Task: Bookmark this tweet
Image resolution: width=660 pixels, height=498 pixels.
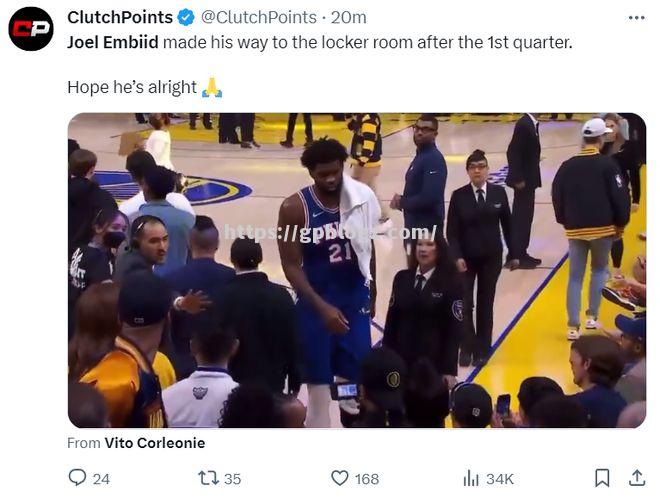Action: pyautogui.click(x=602, y=478)
